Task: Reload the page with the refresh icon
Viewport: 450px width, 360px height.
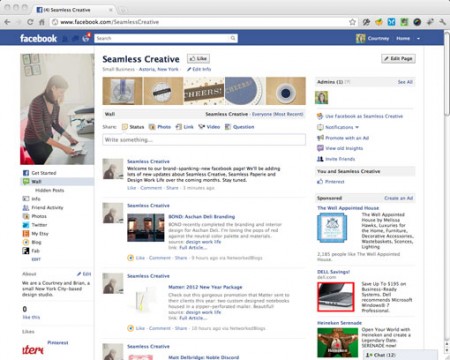Action: click(30, 22)
